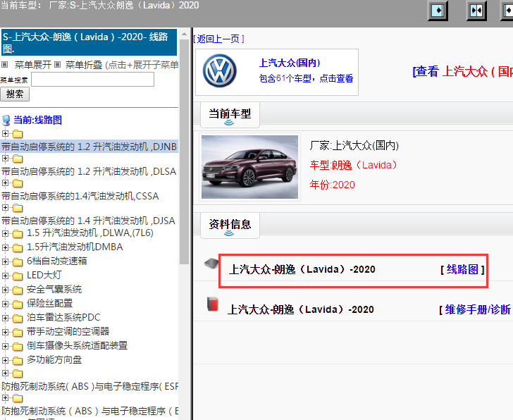
Task: Click the left panel vertical scrollbar thumb
Action: [x=184, y=152]
